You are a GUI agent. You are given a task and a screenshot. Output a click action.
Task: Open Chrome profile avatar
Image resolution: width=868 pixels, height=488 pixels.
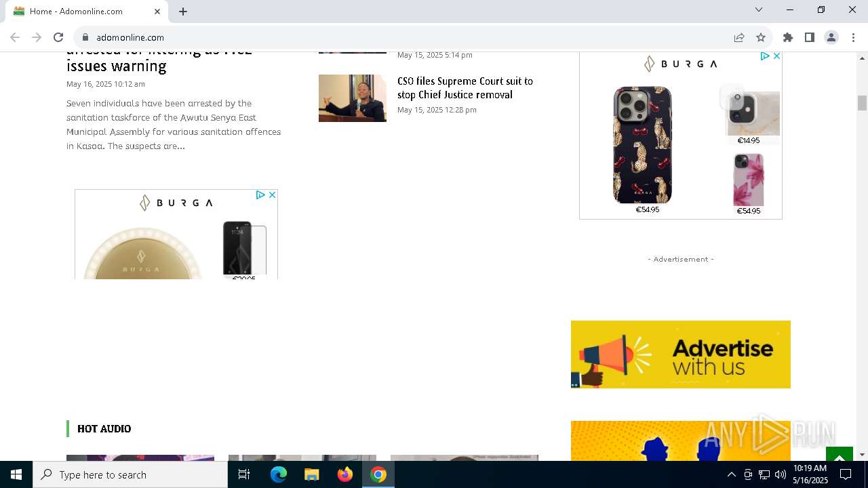tap(831, 37)
